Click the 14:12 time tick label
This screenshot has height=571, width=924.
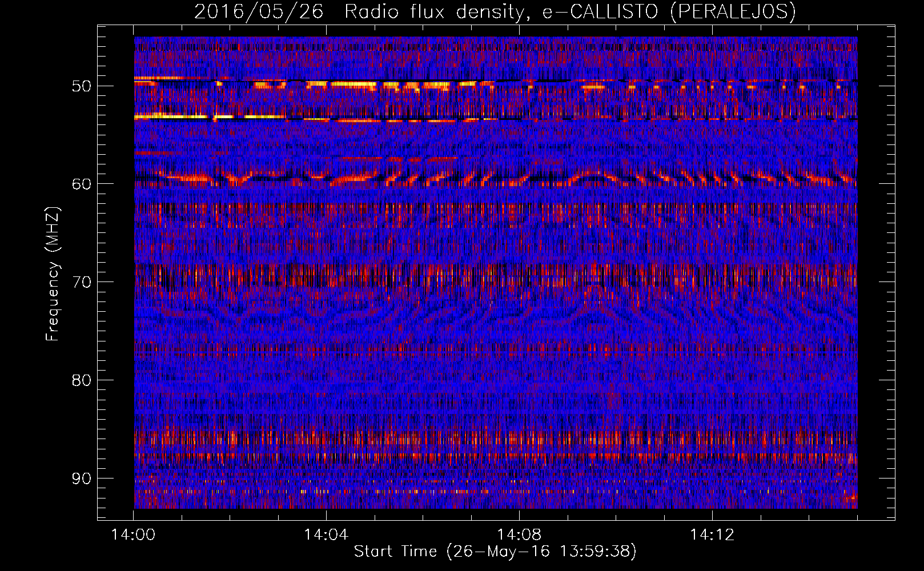click(712, 534)
